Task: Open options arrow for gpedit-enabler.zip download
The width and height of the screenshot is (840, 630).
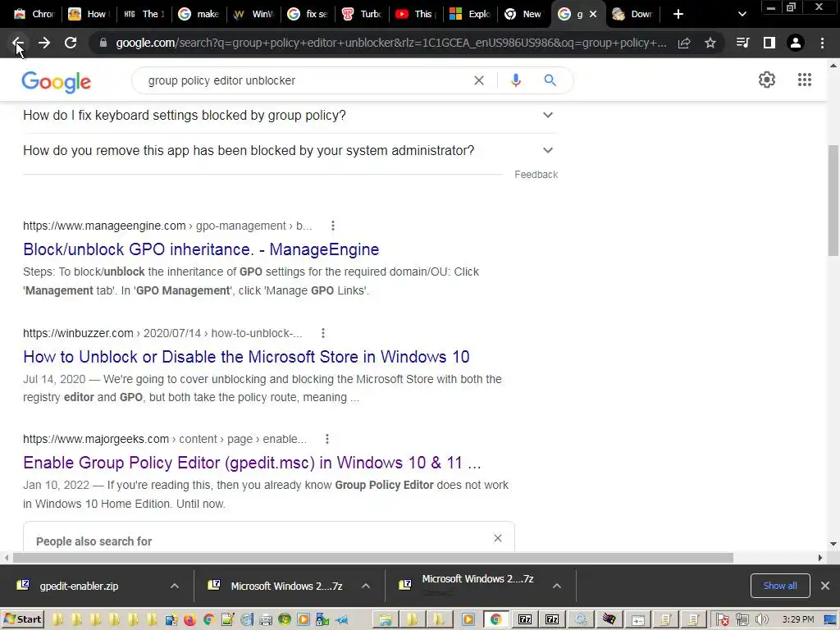Action: [x=175, y=586]
